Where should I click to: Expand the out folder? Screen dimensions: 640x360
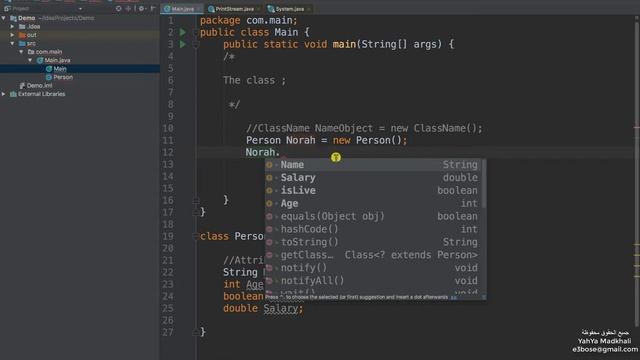pos(12,35)
